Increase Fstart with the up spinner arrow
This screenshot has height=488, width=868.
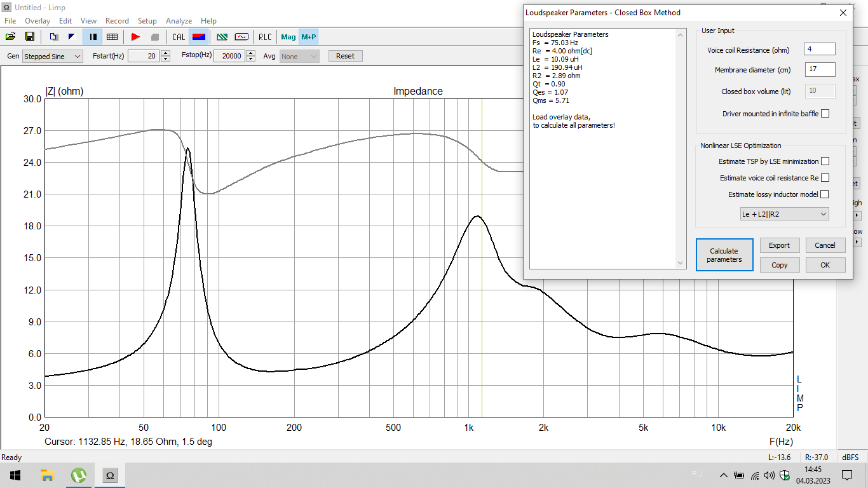(166, 53)
